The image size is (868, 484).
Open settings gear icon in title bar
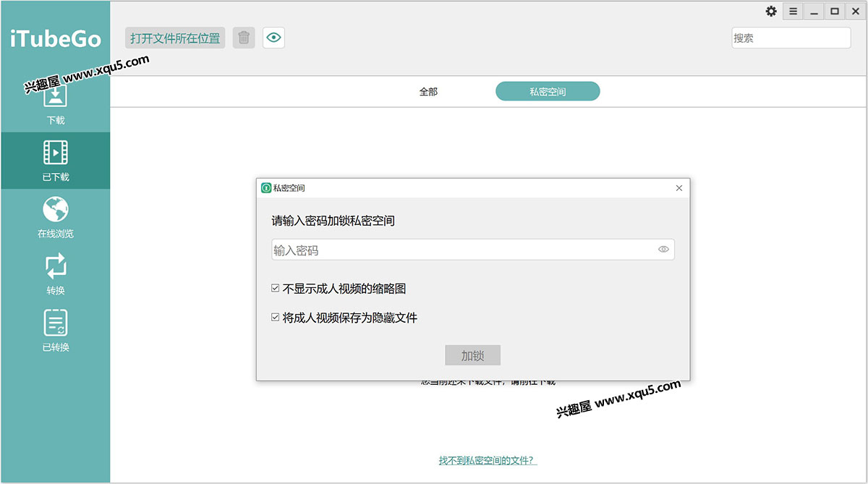771,12
